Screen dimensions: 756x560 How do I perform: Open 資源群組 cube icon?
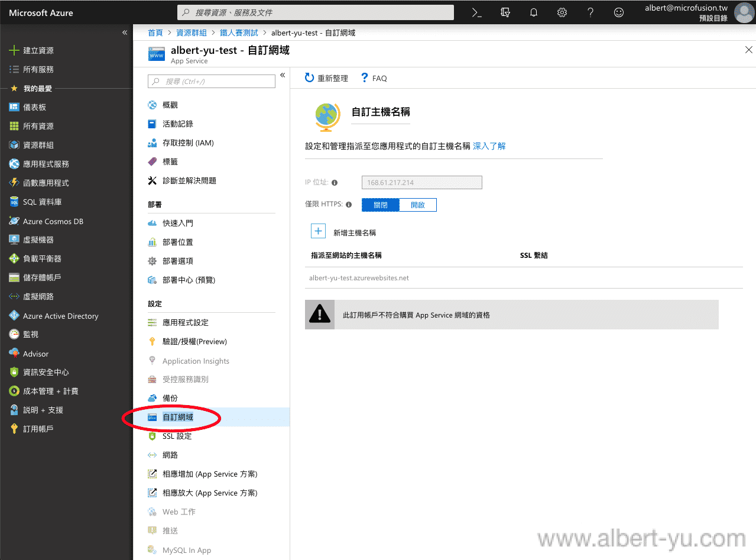click(x=14, y=145)
